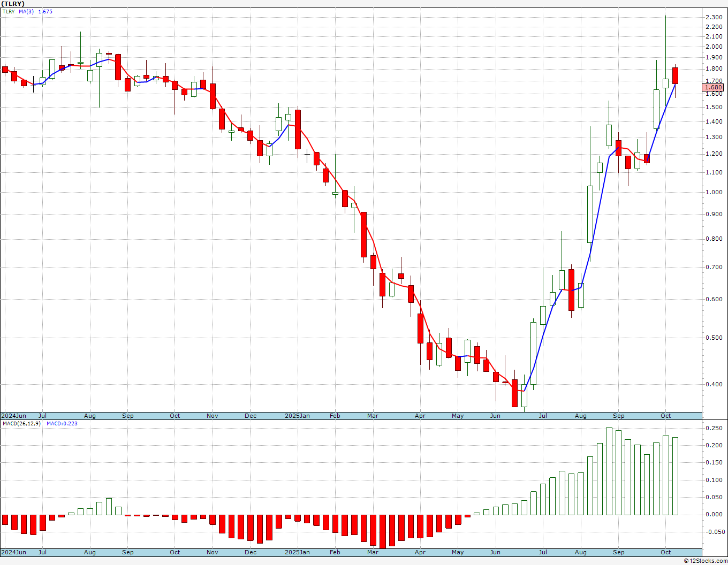
Task: Click the -0.050 MACD axis label
Action: click(714, 532)
